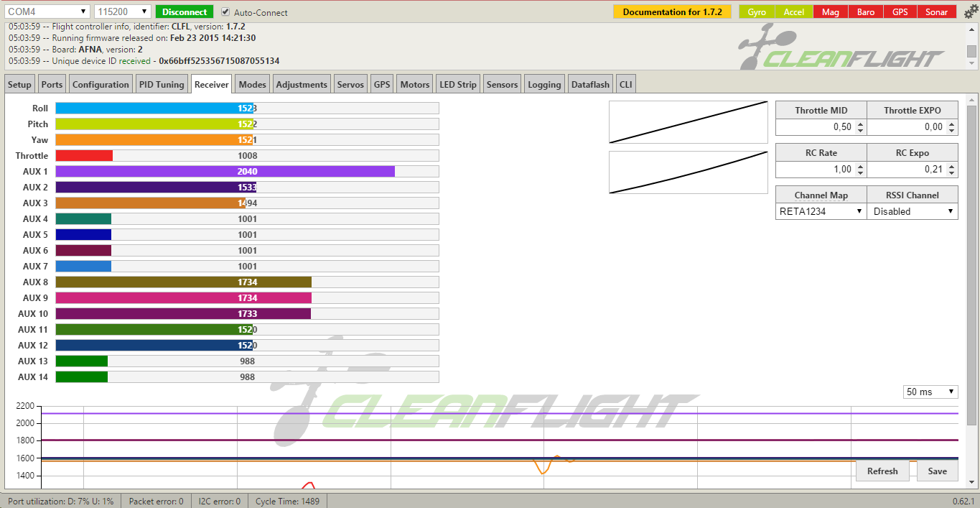The image size is (980, 508).
Task: Click the Port utilization status text
Action: click(x=60, y=501)
